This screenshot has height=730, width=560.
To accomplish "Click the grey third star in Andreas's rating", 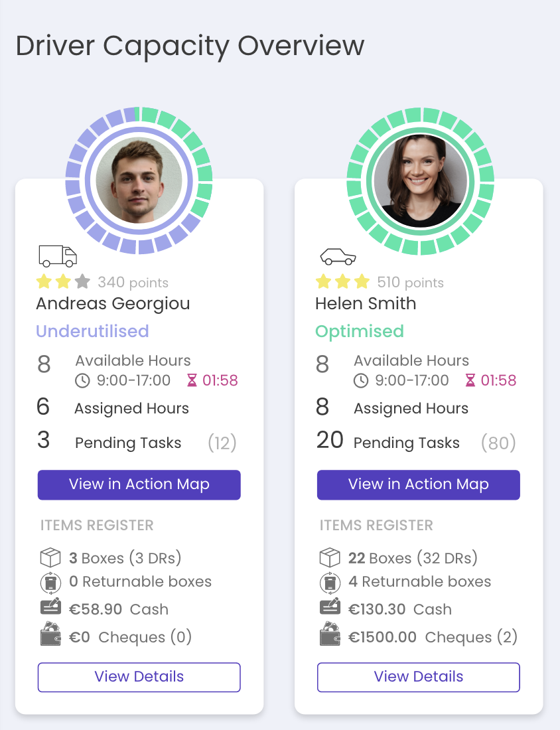I will tap(82, 281).
